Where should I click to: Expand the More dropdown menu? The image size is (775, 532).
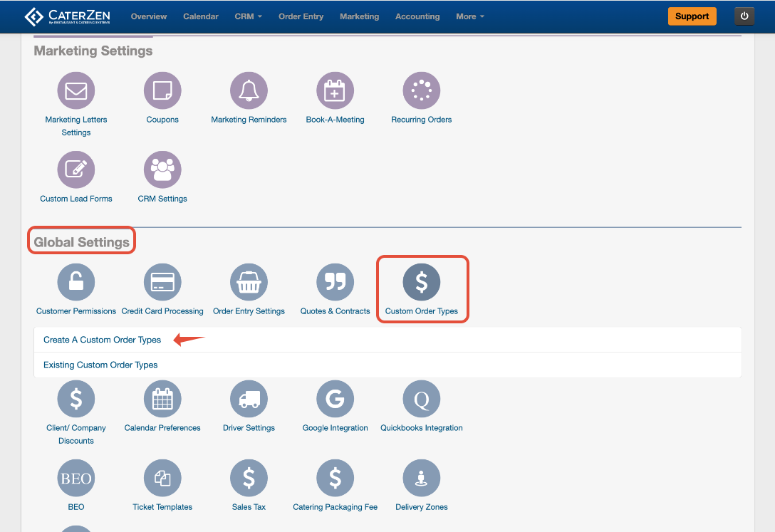point(470,16)
